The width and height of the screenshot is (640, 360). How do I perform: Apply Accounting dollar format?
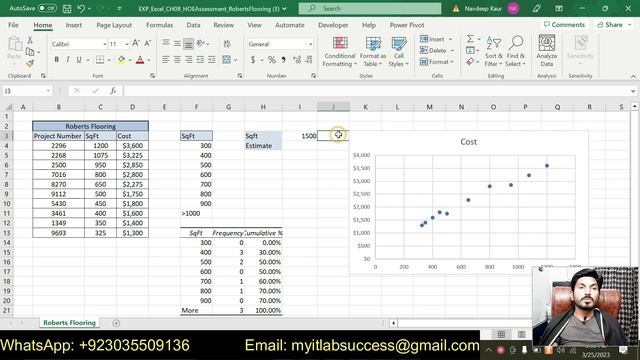pos(253,60)
